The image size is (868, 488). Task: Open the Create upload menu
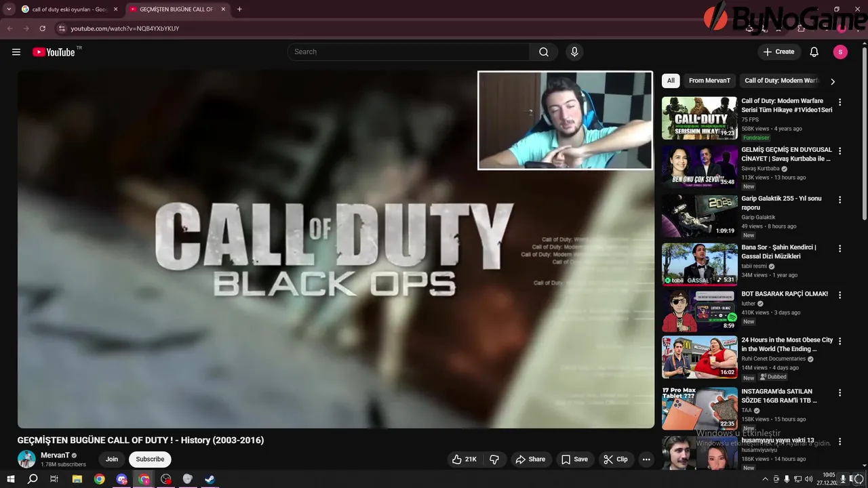pos(778,52)
